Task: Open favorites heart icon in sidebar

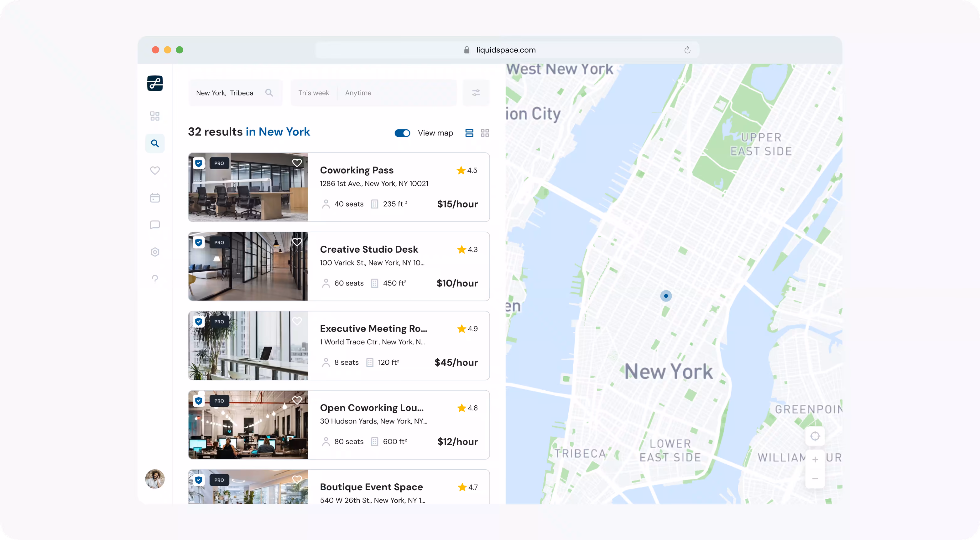Action: (155, 171)
